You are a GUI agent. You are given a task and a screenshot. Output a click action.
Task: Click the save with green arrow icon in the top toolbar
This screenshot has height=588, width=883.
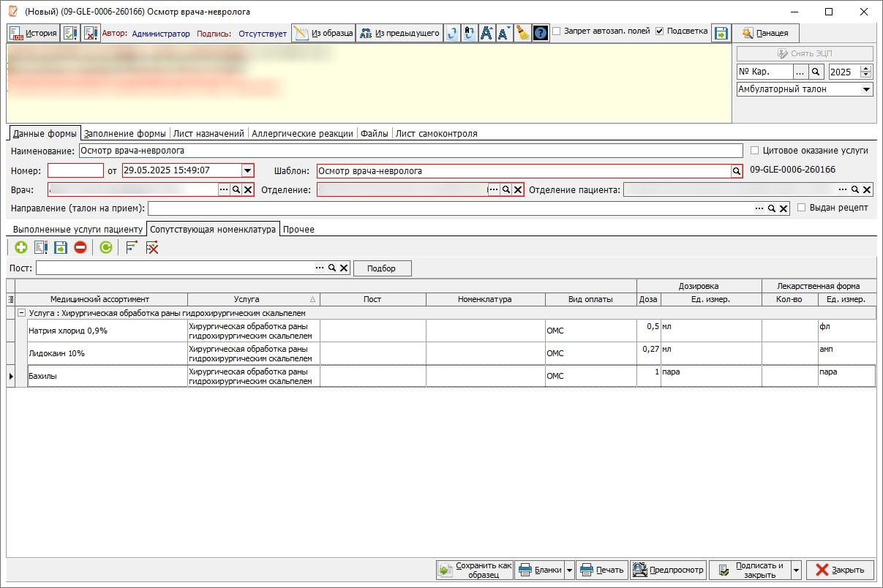pyautogui.click(x=721, y=33)
